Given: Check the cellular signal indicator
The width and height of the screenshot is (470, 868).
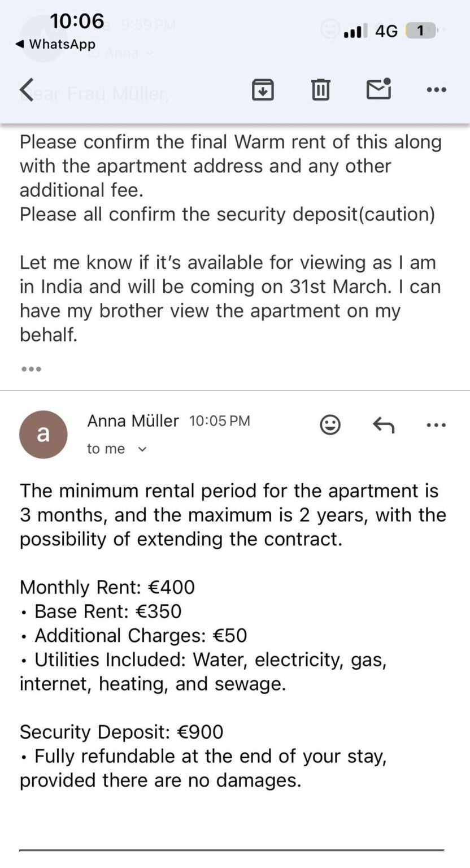Looking at the screenshot, I should click(355, 31).
